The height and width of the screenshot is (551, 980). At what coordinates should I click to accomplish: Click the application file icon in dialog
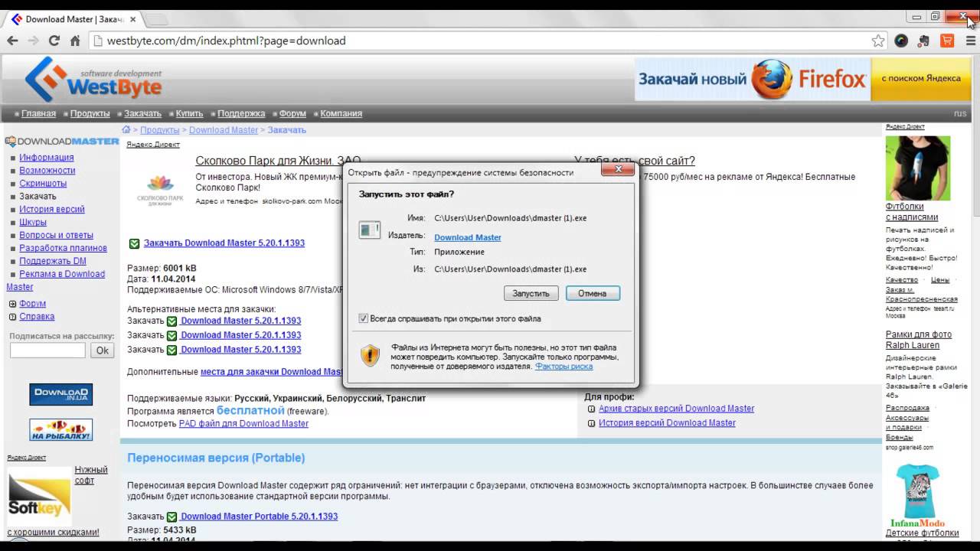(370, 229)
